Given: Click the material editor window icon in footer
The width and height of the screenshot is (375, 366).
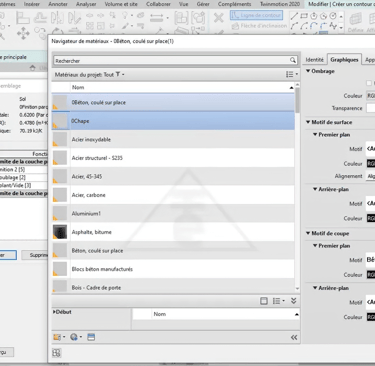Looking at the screenshot, I should (x=91, y=337).
